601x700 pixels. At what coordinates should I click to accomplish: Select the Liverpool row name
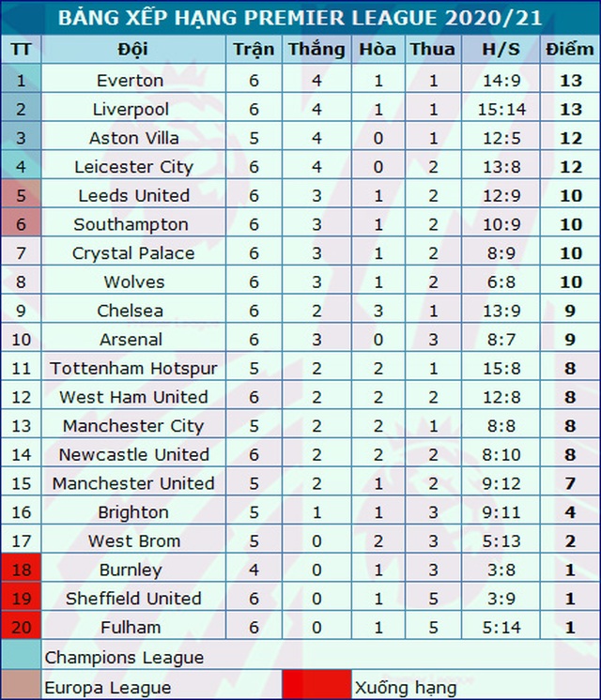pyautogui.click(x=131, y=110)
